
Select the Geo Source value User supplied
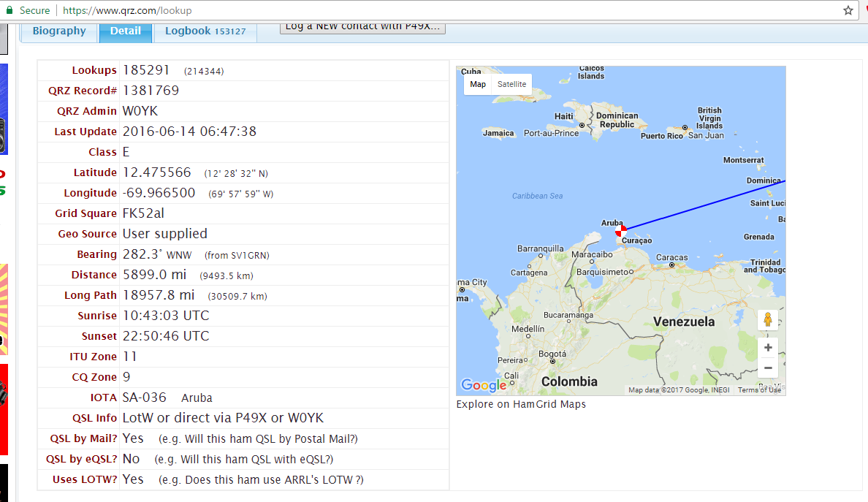[x=165, y=234]
